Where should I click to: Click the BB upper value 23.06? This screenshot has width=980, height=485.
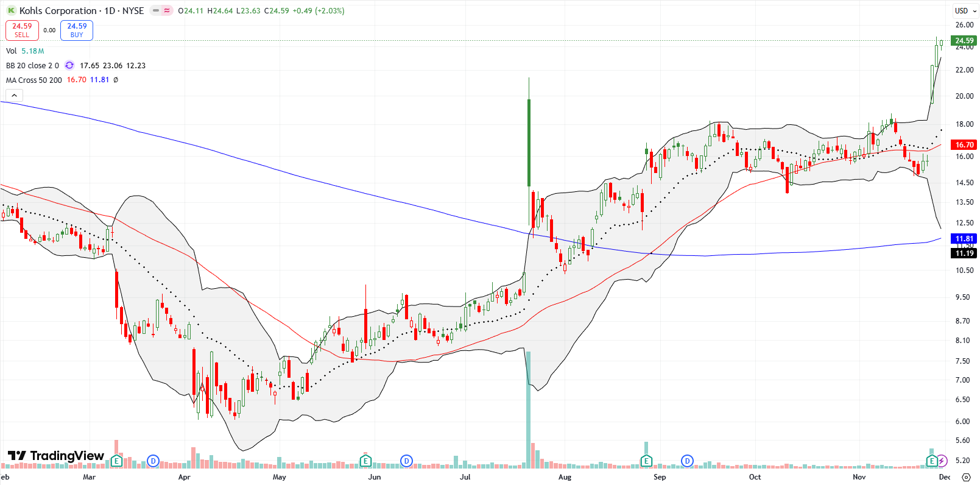coord(113,66)
